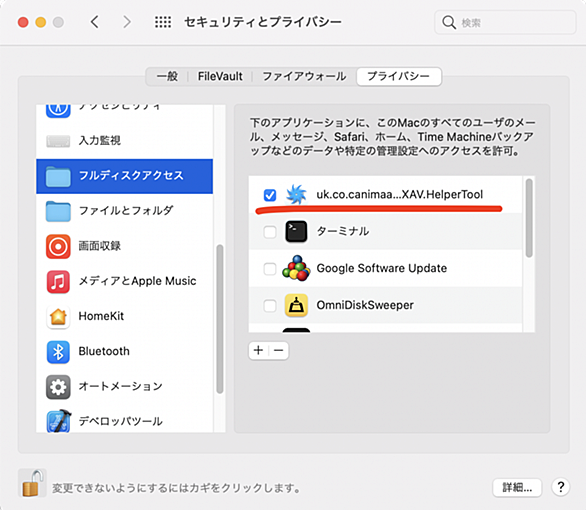Viewport: 586px width, 510px height.
Task: Switch to the ファイアウォール tab
Action: 304,77
